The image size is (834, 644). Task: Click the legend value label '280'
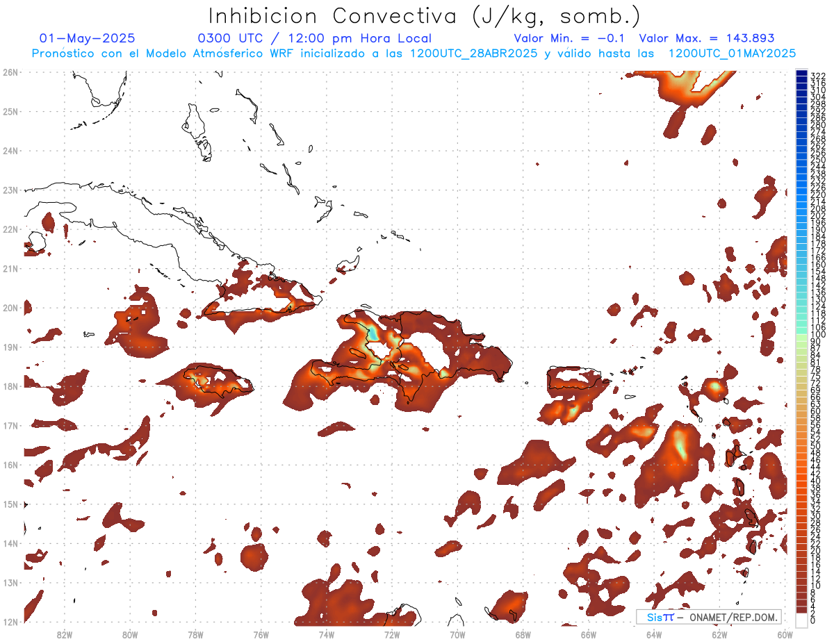coord(818,124)
